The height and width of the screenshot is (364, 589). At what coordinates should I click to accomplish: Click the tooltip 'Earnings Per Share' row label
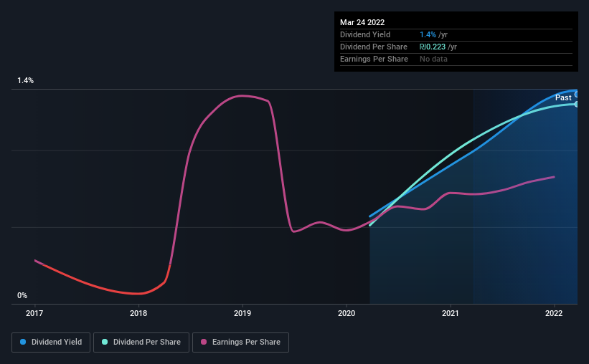pyautogui.click(x=374, y=59)
